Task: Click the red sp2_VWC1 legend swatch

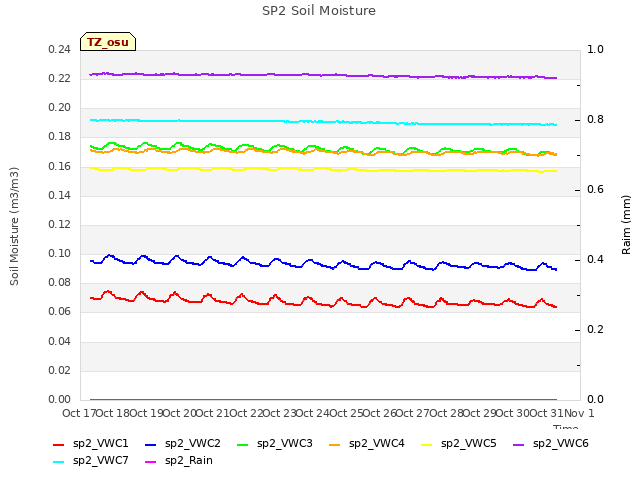Action: tap(59, 445)
